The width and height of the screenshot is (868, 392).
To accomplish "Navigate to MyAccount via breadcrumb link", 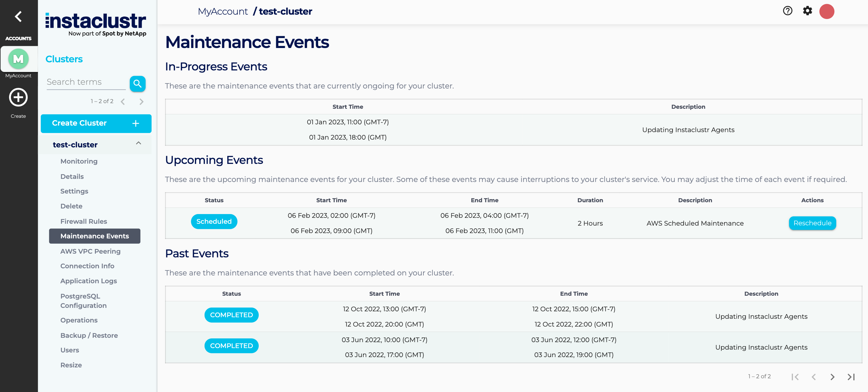I will [x=223, y=11].
